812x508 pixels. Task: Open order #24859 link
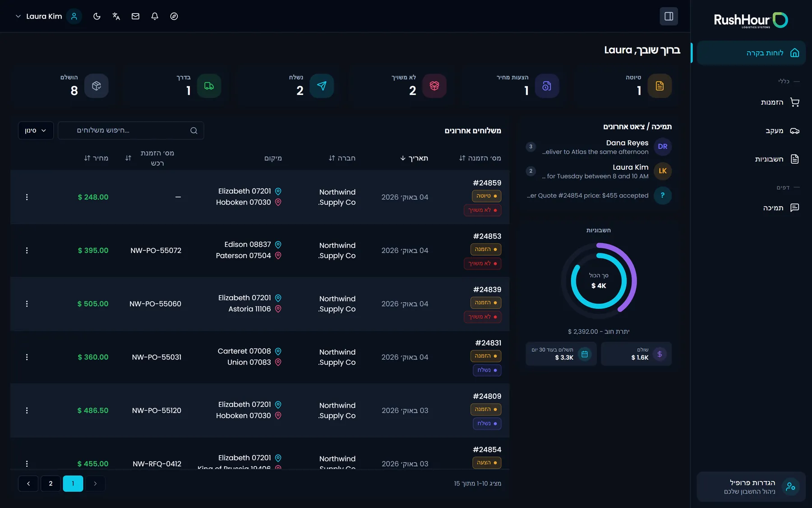(x=487, y=183)
